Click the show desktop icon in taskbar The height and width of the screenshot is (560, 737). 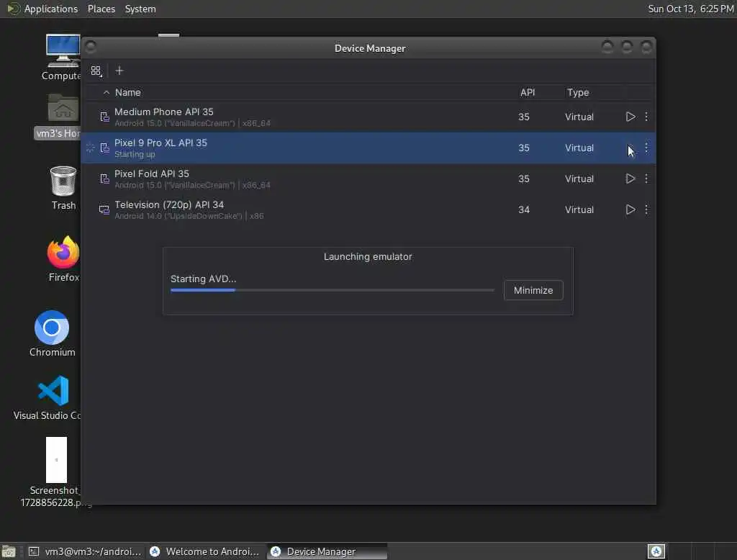point(9,551)
